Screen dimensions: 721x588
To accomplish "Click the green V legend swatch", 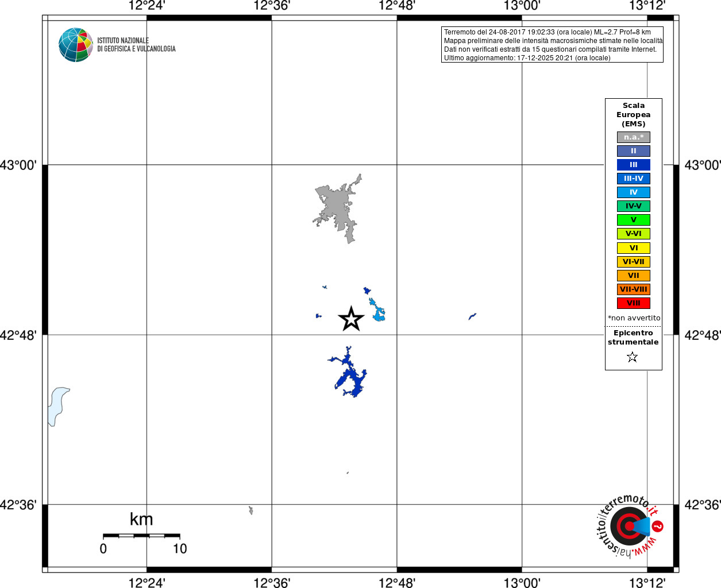I will pos(634,220).
